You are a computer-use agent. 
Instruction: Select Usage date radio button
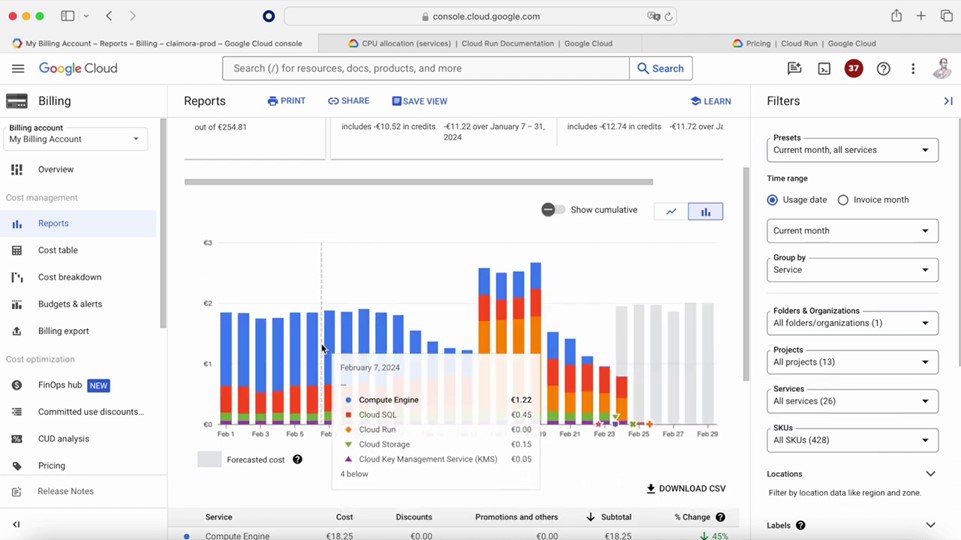[772, 200]
